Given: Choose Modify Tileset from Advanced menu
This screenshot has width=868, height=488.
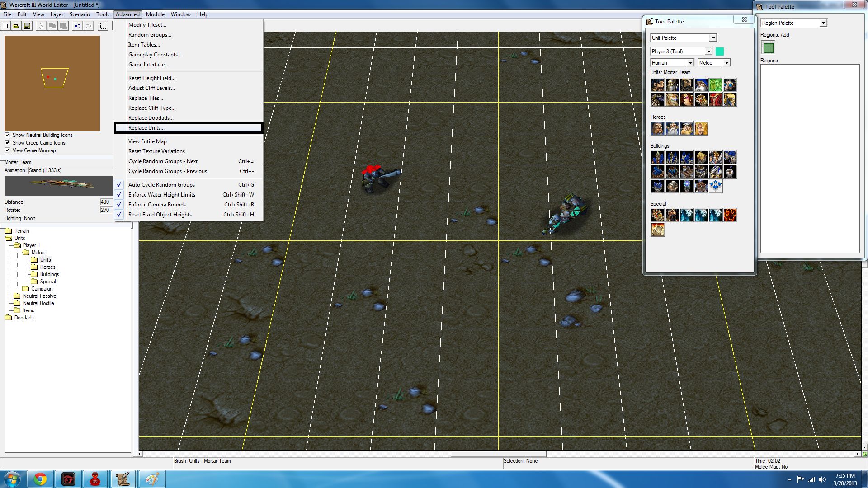Looking at the screenshot, I should coord(189,25).
